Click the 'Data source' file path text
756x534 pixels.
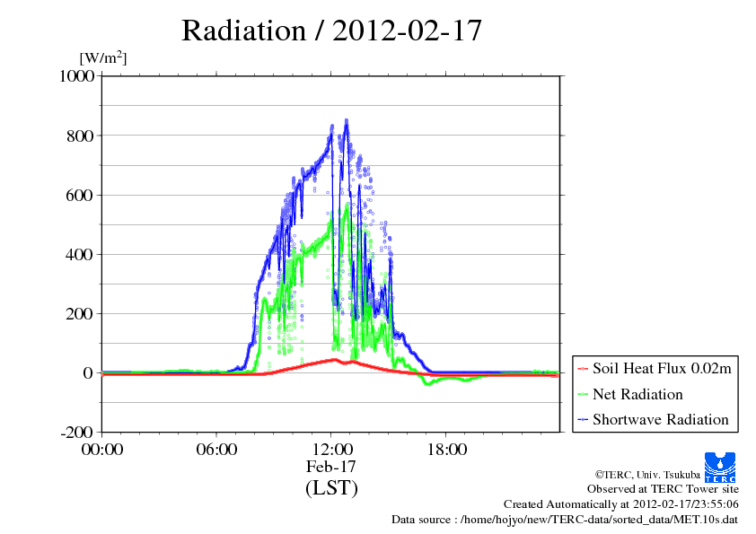[565, 520]
